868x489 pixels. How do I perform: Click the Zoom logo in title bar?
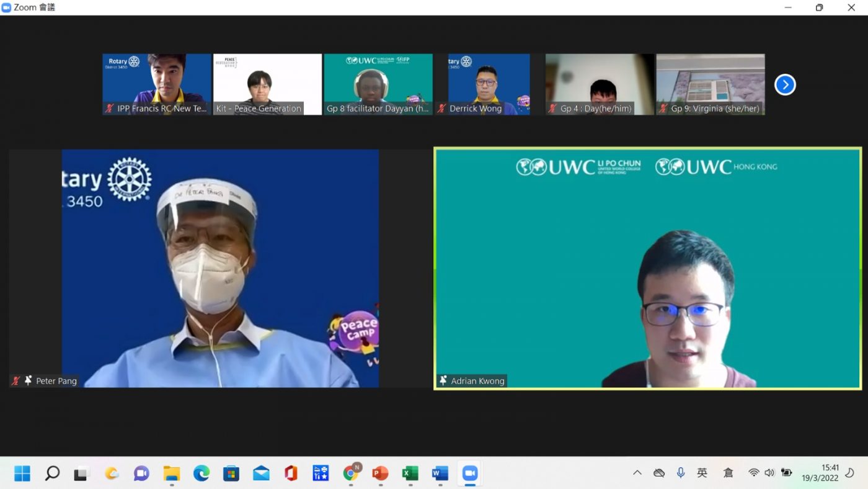(7, 7)
